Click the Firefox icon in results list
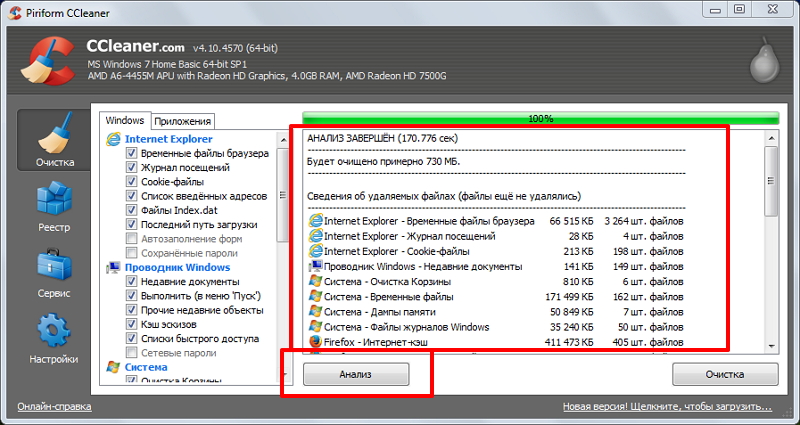800x425 pixels. point(315,344)
